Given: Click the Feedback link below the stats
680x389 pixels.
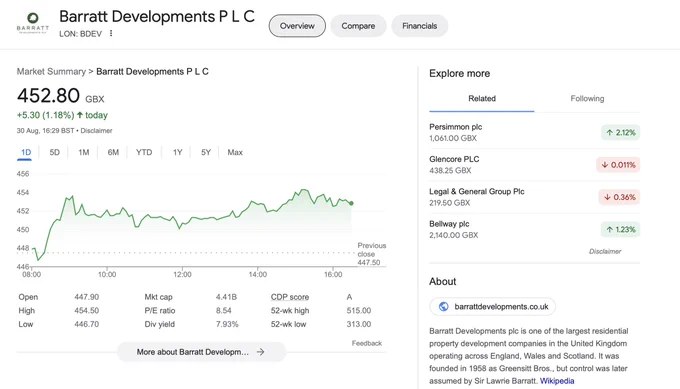Looking at the screenshot, I should [x=366, y=343].
